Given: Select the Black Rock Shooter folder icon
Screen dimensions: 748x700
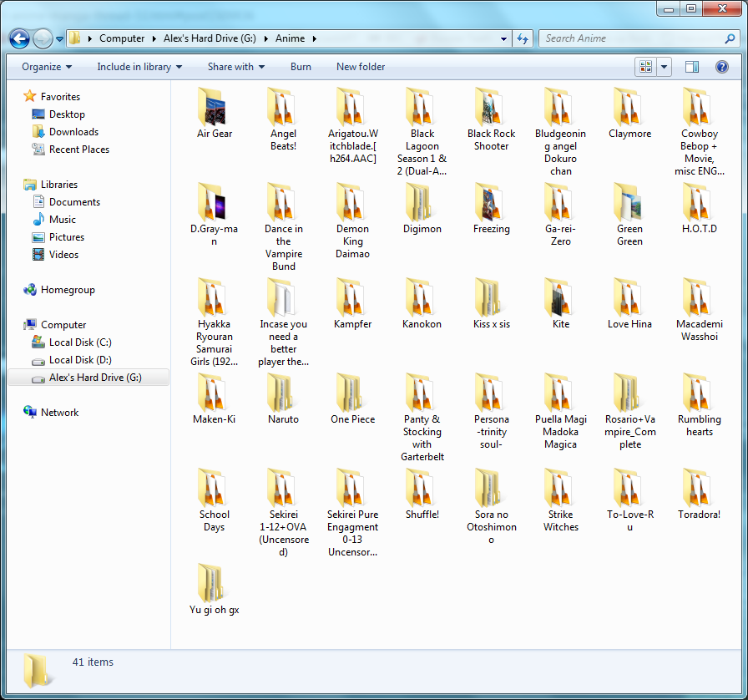Looking at the screenshot, I should coord(488,106).
